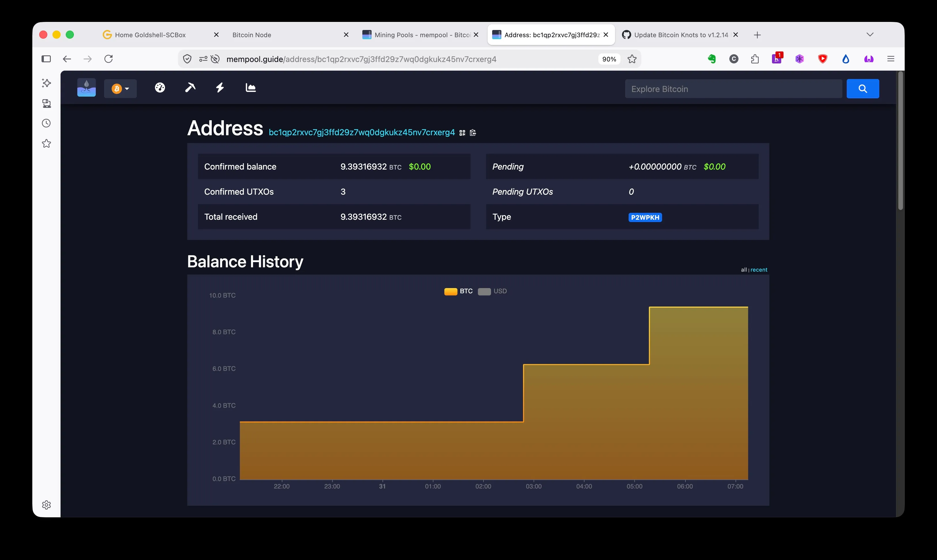937x560 pixels.
Task: Click the 03:00 chart axis label
Action: pyautogui.click(x=533, y=486)
